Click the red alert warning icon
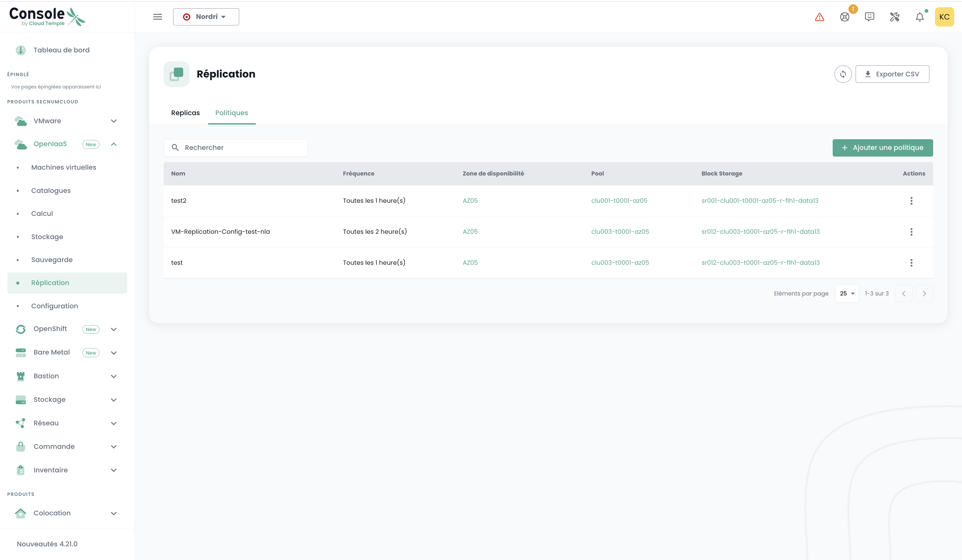962x560 pixels. pos(819,17)
